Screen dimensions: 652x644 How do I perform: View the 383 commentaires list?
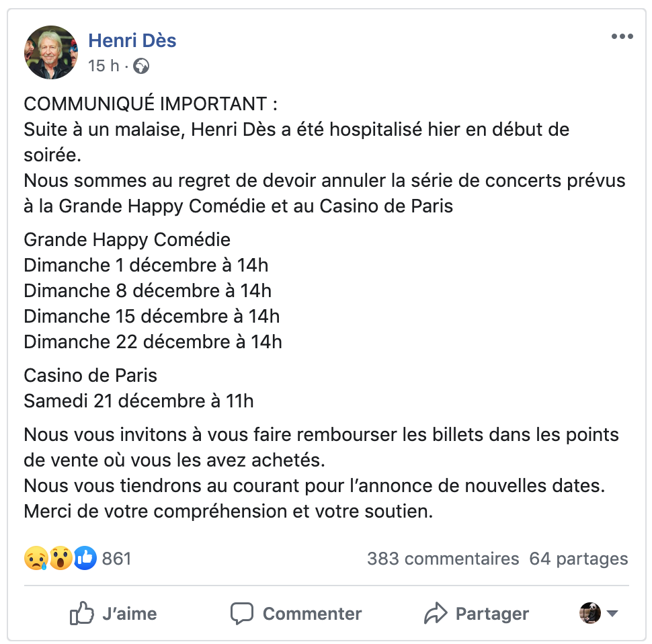443,559
